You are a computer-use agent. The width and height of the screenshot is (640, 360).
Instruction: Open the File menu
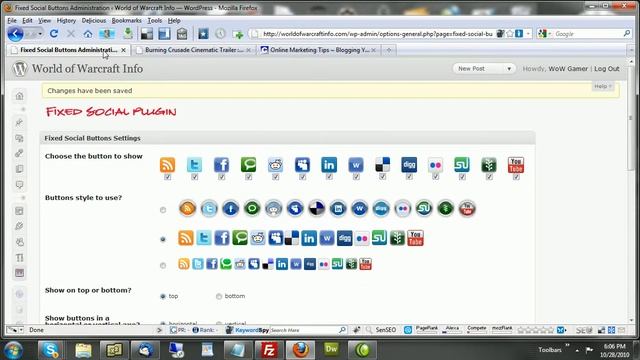12,20
